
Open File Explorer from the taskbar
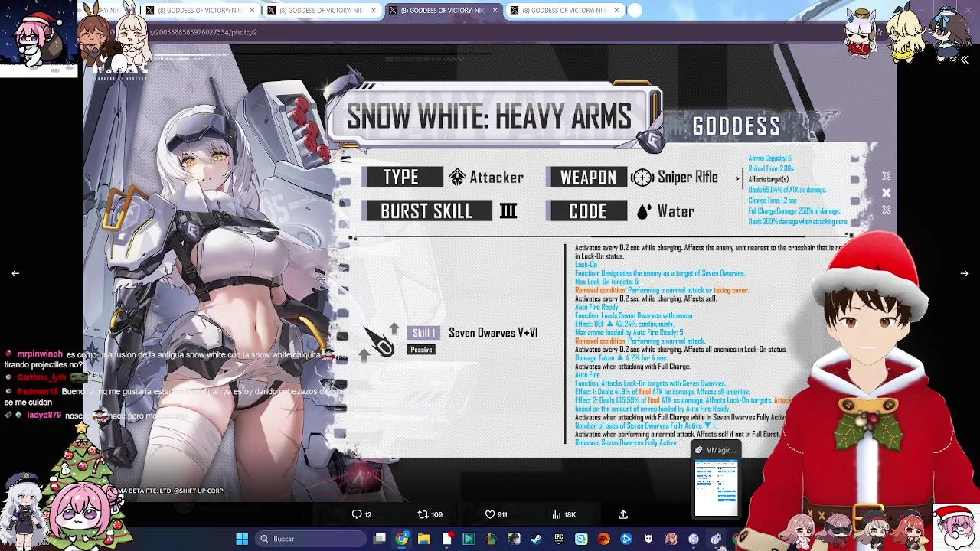424,539
